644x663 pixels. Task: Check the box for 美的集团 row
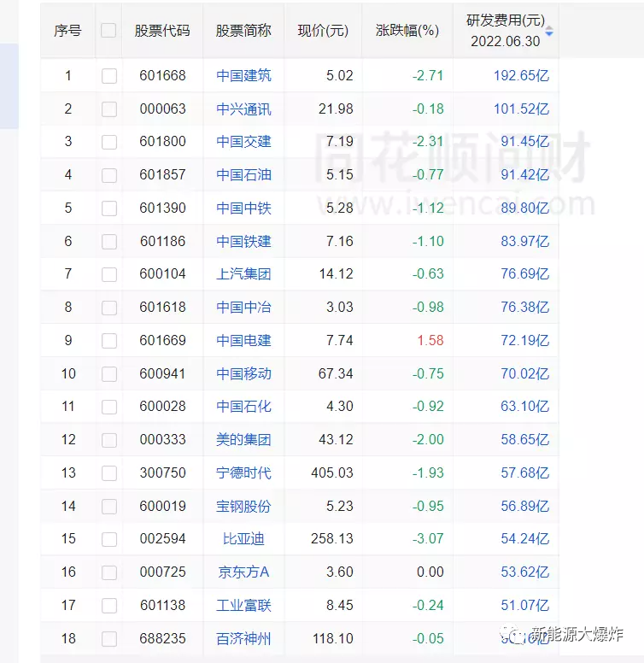point(109,440)
